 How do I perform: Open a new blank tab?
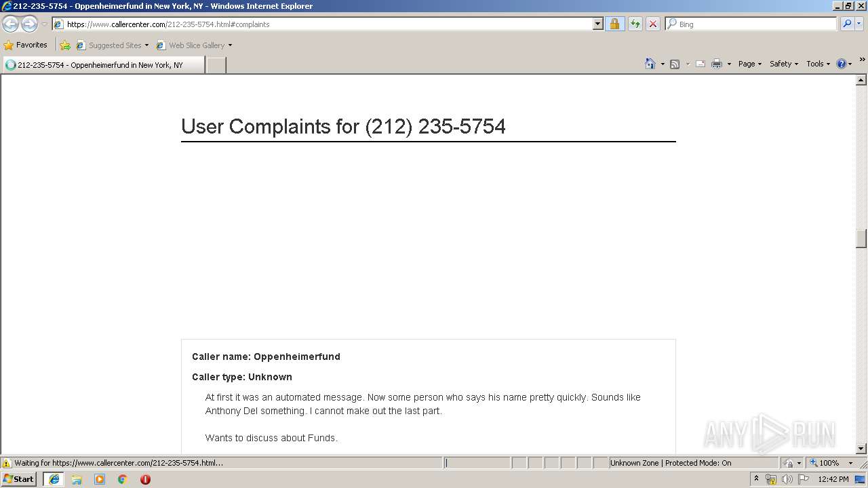coord(216,65)
